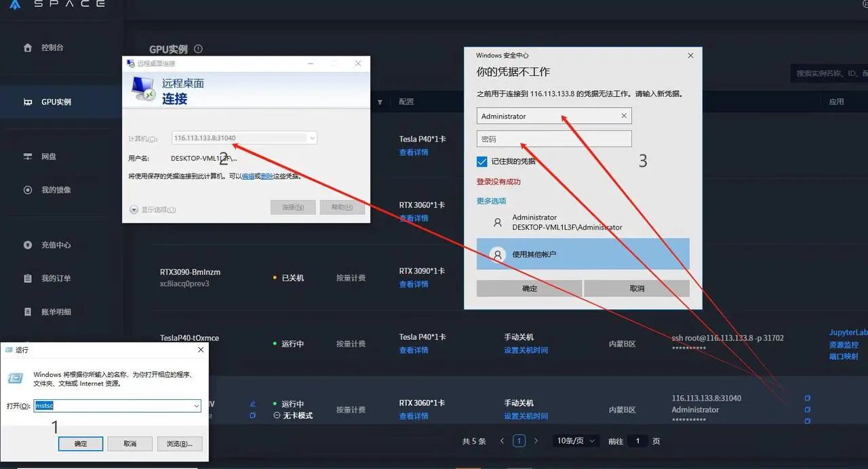Image resolution: width=868 pixels, height=469 pixels.
Task: Click the 前往 page number input
Action: [x=637, y=441]
